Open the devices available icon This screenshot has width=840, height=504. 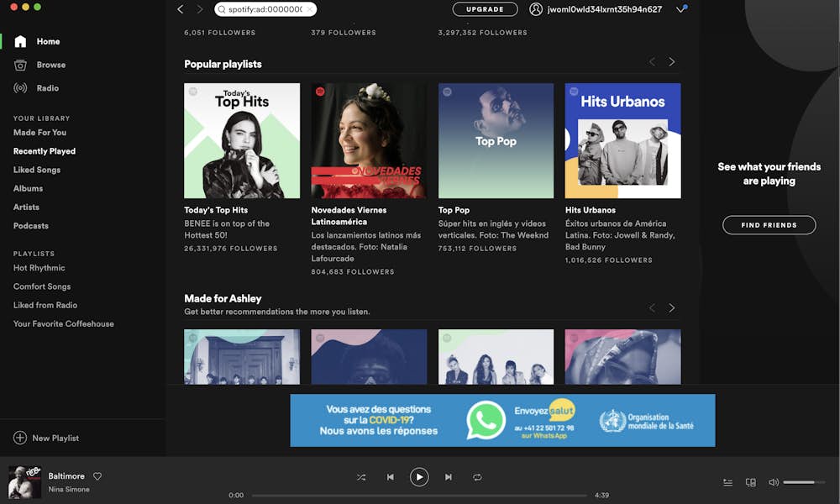(x=751, y=483)
